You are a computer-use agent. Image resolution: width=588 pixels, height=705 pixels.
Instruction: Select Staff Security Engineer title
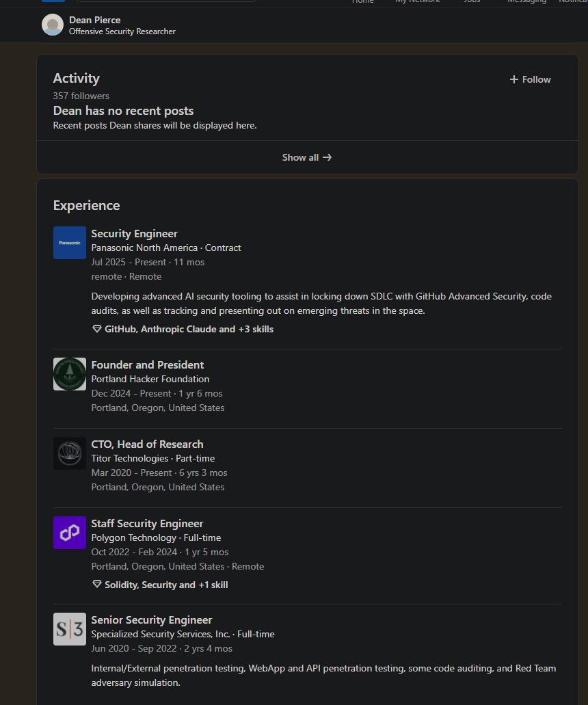click(148, 523)
